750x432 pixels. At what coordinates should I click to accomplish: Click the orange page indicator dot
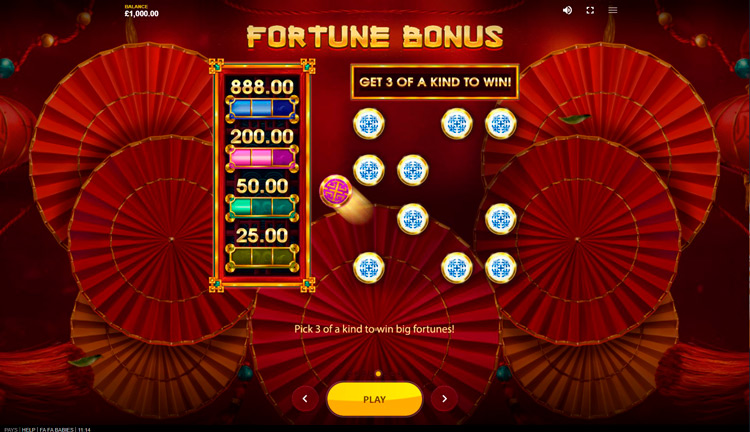pyautogui.click(x=378, y=374)
